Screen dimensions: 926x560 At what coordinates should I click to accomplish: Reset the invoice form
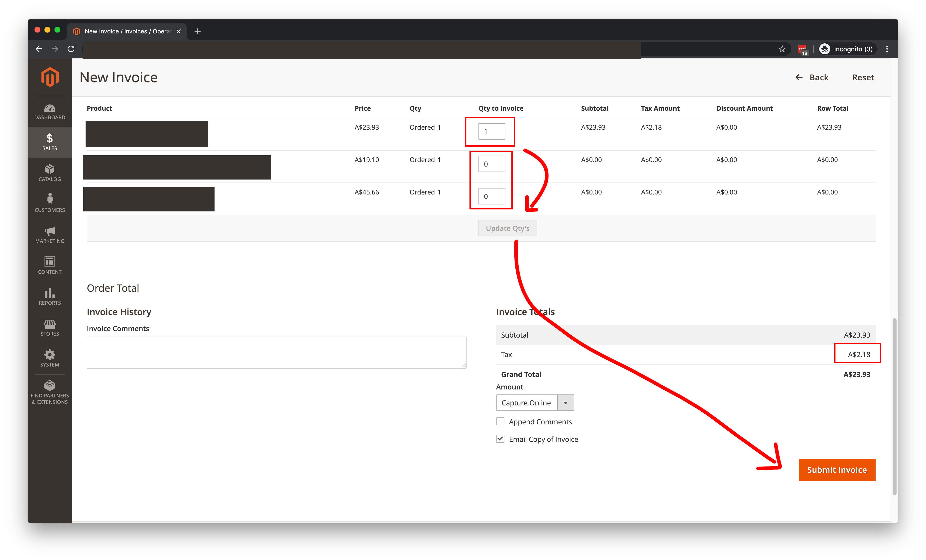(863, 77)
